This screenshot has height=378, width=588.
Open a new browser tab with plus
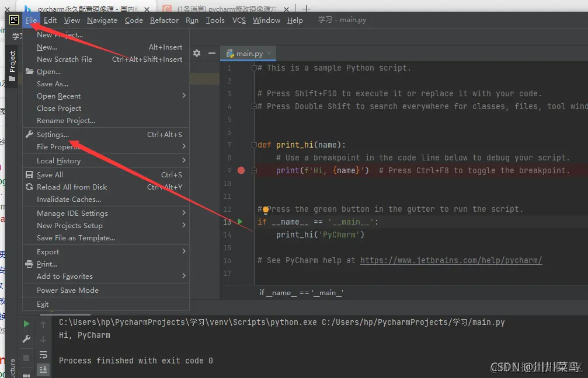[306, 8]
